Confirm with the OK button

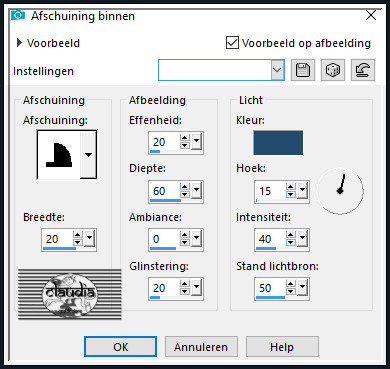[x=120, y=347]
